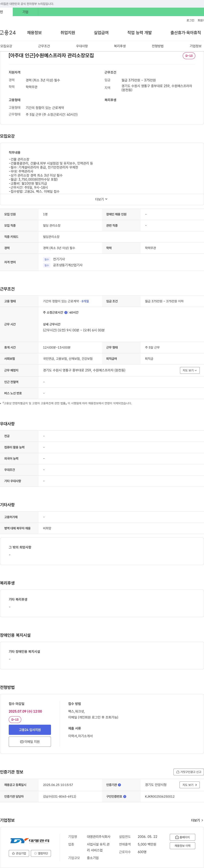The image size is (204, 868).
Task: Expand 지도 보기 for 근무 예정지
Action: 190,370
